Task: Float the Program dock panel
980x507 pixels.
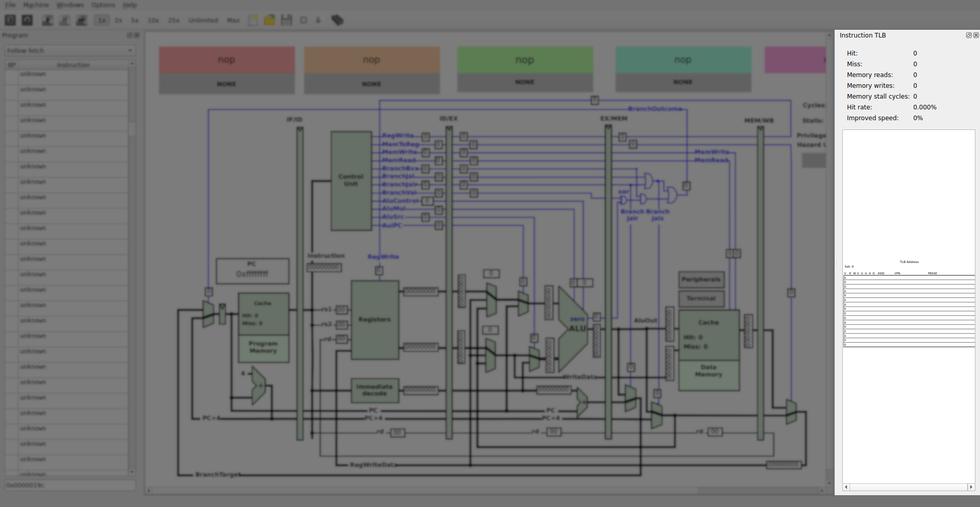Action: pos(129,35)
